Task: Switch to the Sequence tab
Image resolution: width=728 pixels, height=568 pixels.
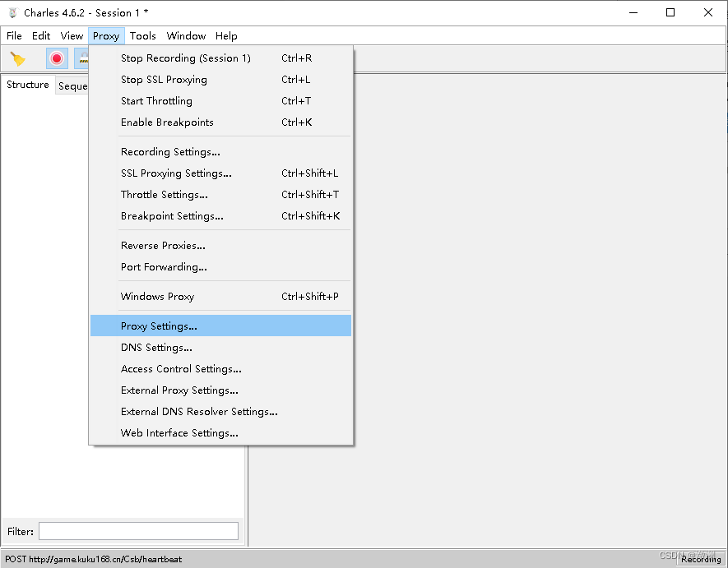Action: click(72, 85)
